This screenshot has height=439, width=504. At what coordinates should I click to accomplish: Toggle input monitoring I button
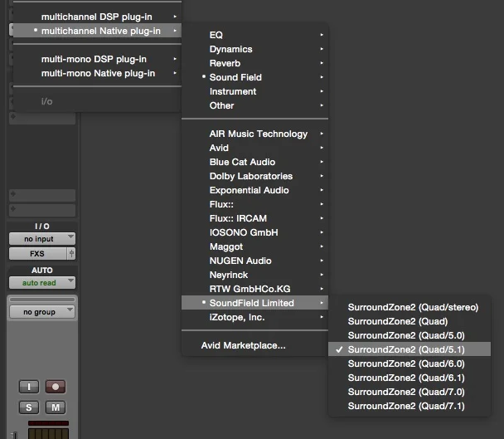tap(29, 387)
